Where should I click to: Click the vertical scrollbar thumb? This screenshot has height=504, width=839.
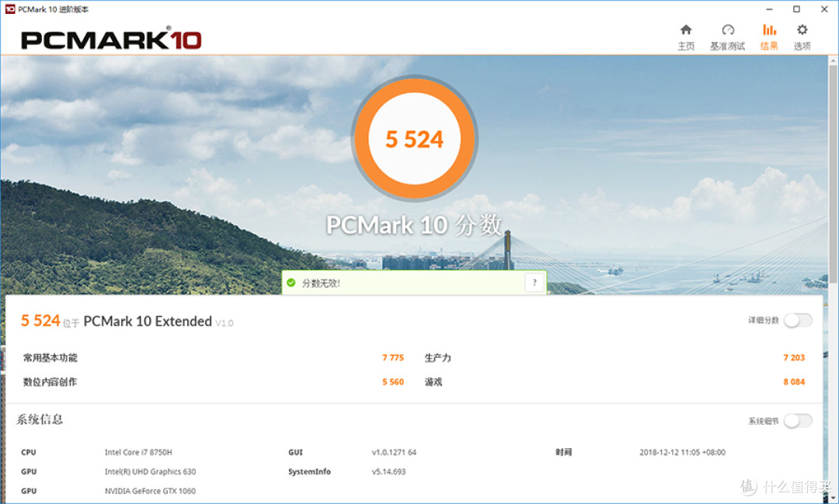[x=833, y=174]
